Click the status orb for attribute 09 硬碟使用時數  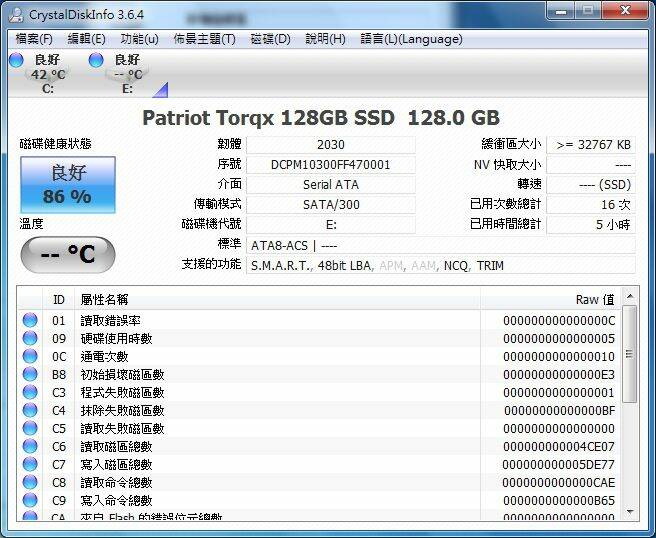pos(30,338)
